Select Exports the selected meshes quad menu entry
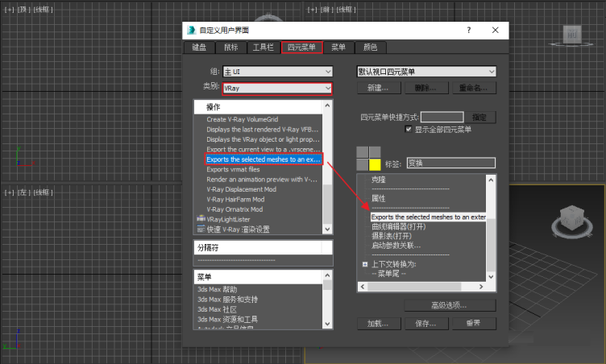Screen dimensions: 606x364 coord(428,217)
